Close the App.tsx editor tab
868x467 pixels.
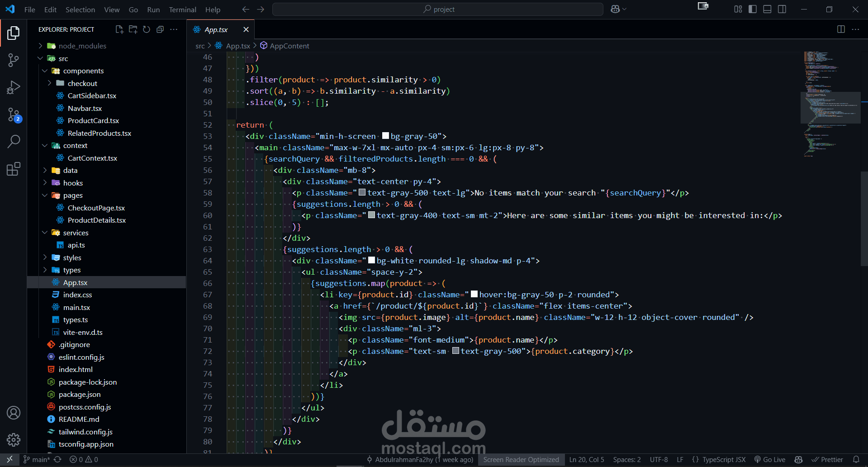click(x=246, y=29)
